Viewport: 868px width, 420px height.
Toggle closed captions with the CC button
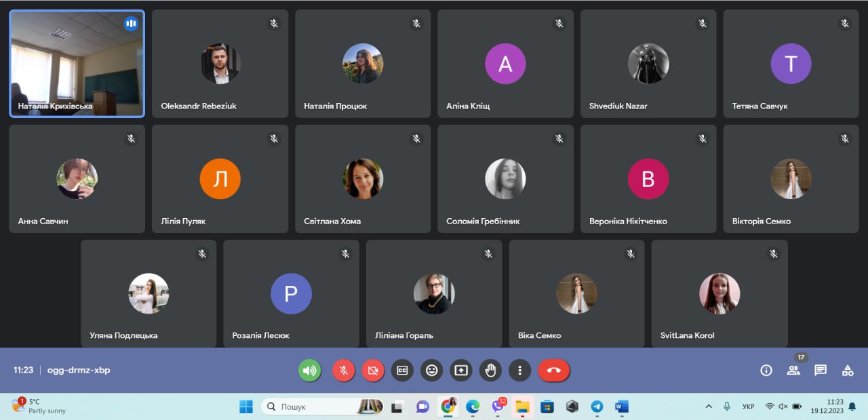point(402,370)
